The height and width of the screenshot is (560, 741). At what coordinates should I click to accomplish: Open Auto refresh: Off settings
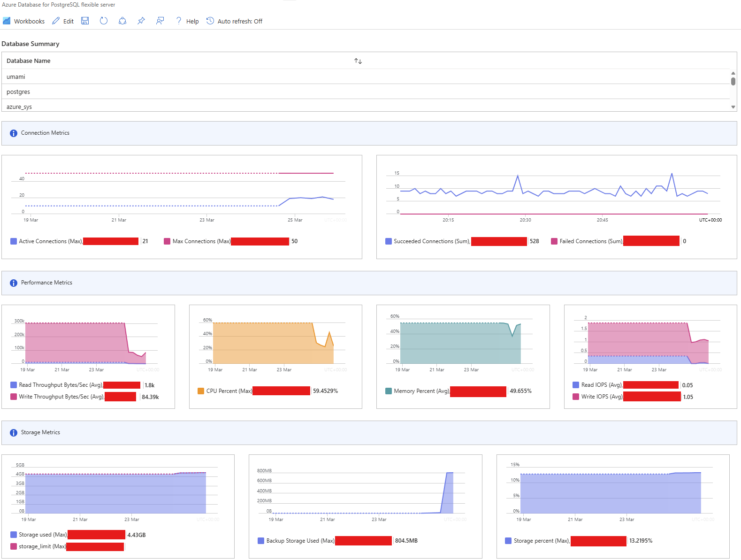tap(234, 21)
